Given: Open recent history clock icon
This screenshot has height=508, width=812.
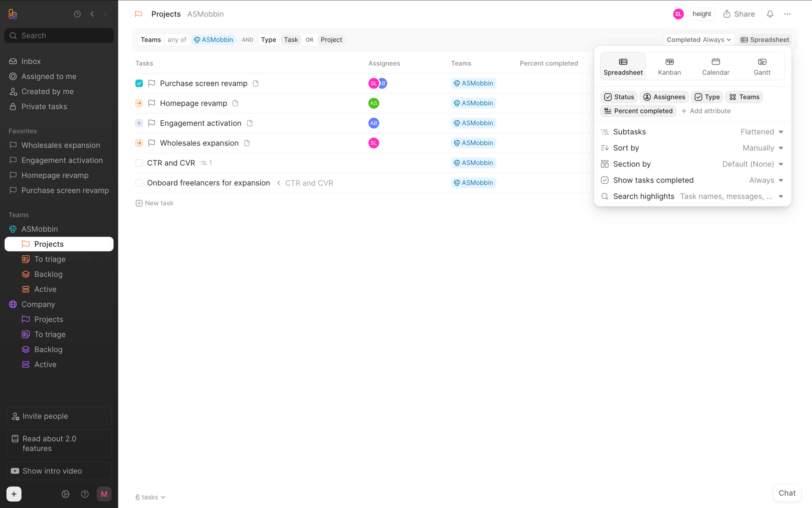Looking at the screenshot, I should tap(77, 14).
